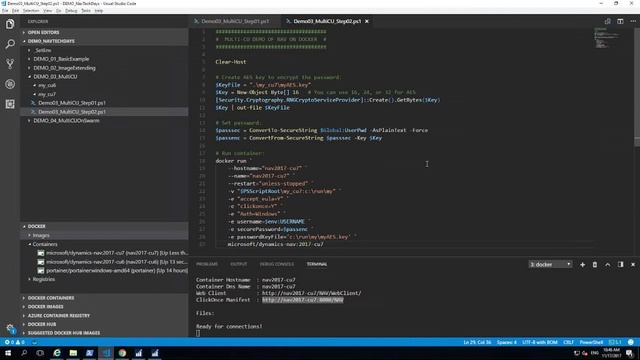Screen dimensions: 640x360
Task: Create a new terminal with plus icon
Action: [582, 264]
